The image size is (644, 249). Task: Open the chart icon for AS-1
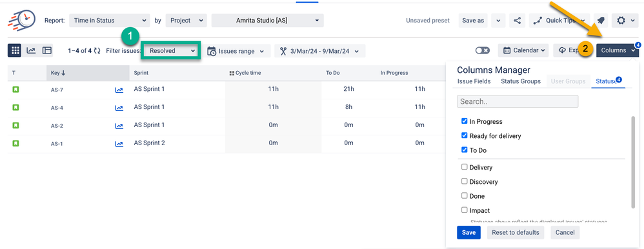point(119,144)
